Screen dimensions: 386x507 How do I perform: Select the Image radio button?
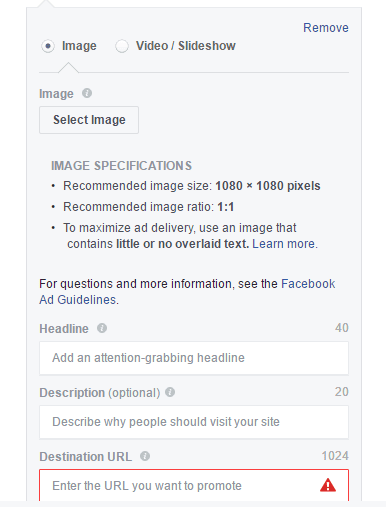tap(48, 46)
